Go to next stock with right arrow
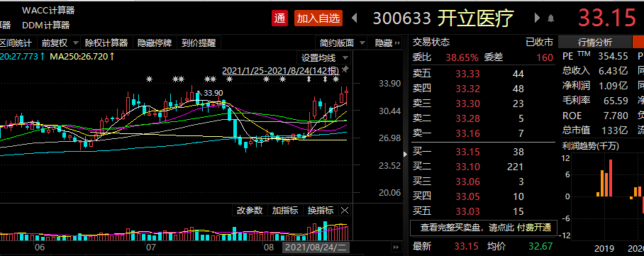Screen dimensions: 644x256 pyautogui.click(x=536, y=18)
